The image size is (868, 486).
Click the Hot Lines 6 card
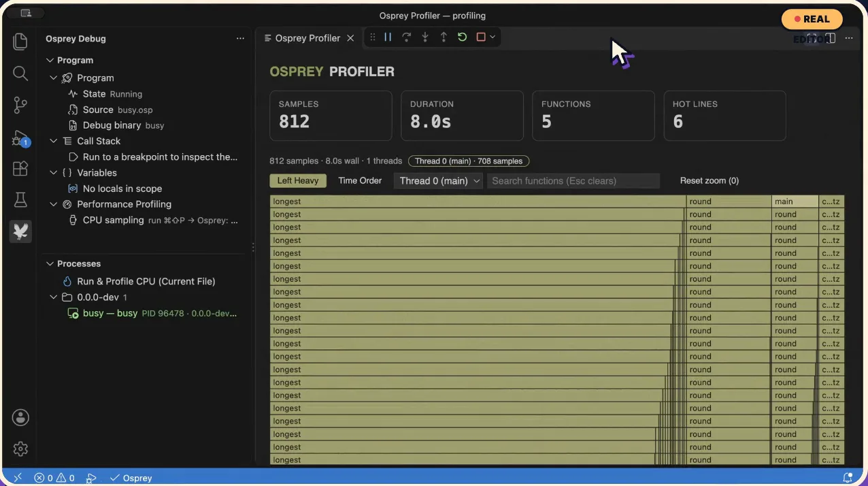point(724,116)
